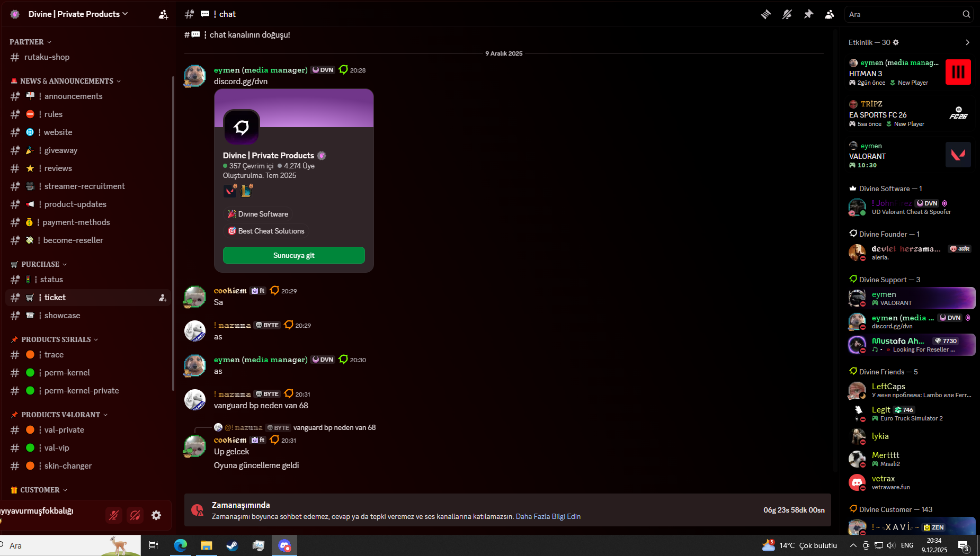Open the taskbar clock showing 20:34

(934, 545)
